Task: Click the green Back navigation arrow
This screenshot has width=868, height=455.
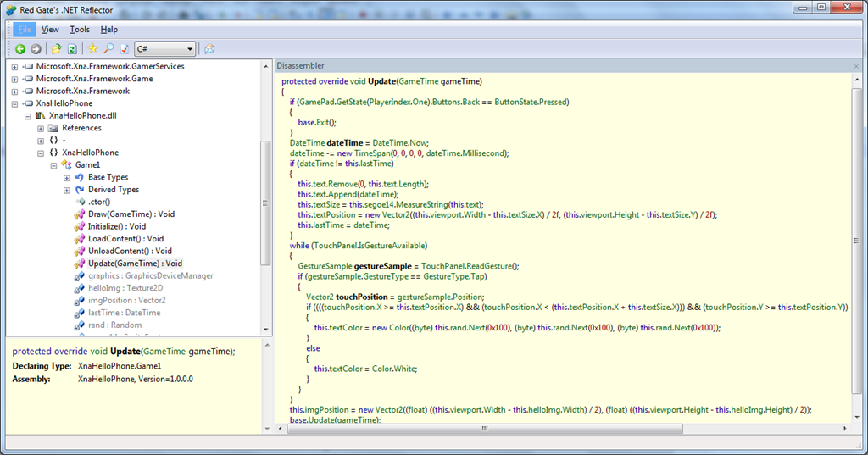Action: (x=20, y=49)
